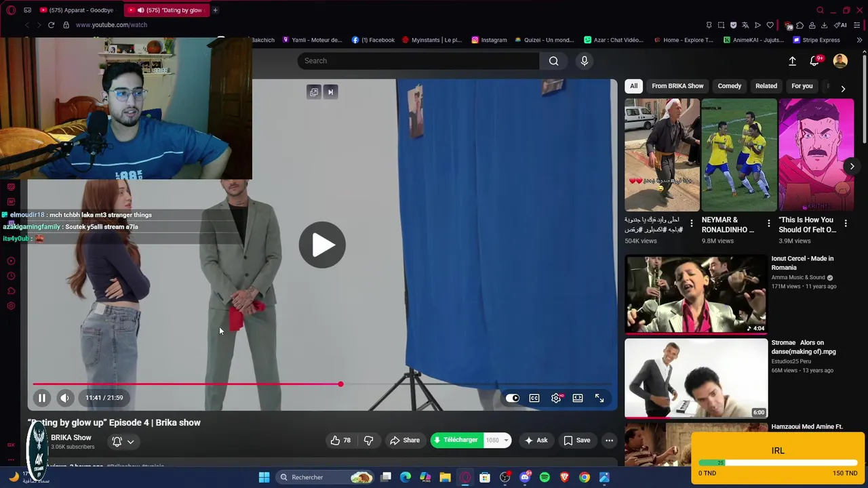Toggle closed captions CC button
The width and height of the screenshot is (868, 488).
coord(534,398)
